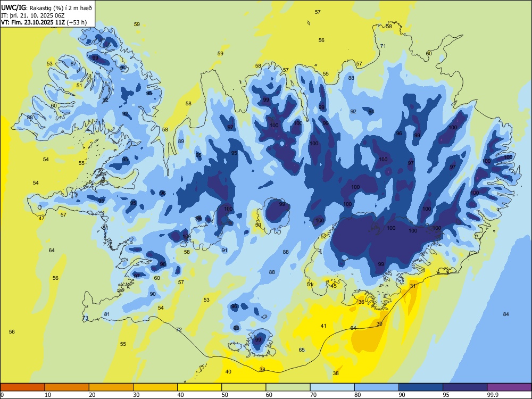532x399 pixels.
Task: Click the legend tick label '10'
Action: (48, 395)
